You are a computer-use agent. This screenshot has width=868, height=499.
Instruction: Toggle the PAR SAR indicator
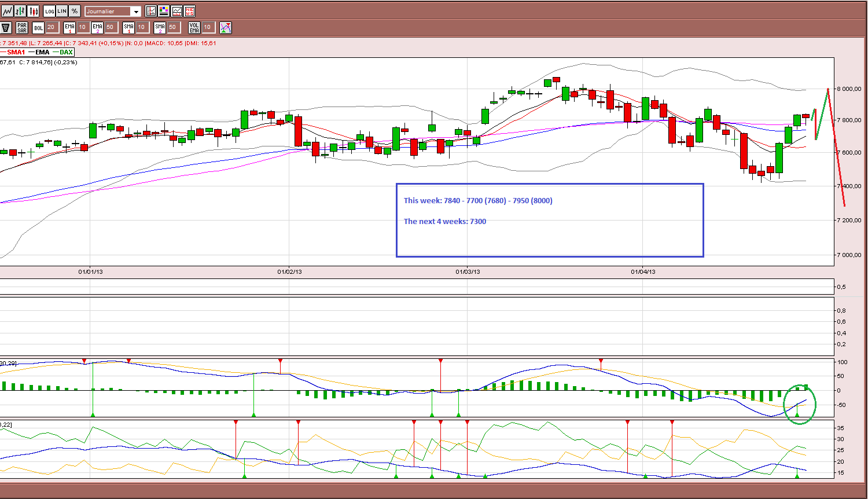point(22,27)
